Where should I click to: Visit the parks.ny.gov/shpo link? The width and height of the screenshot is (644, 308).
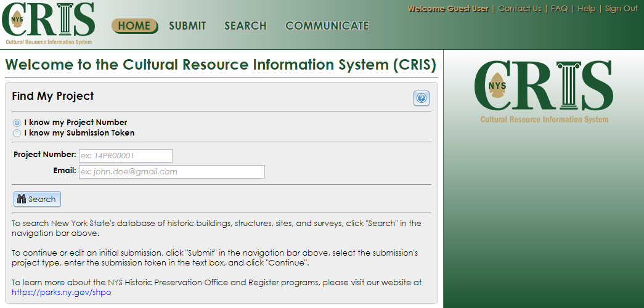(62, 293)
